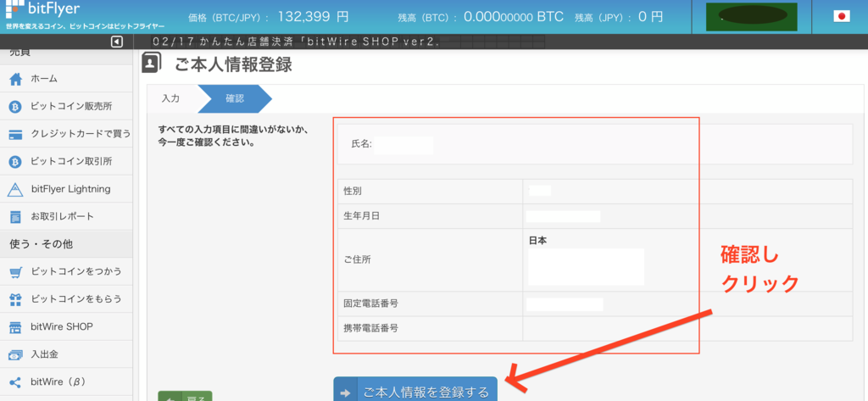Open 入出金 menu item
868x401 pixels.
66,354
